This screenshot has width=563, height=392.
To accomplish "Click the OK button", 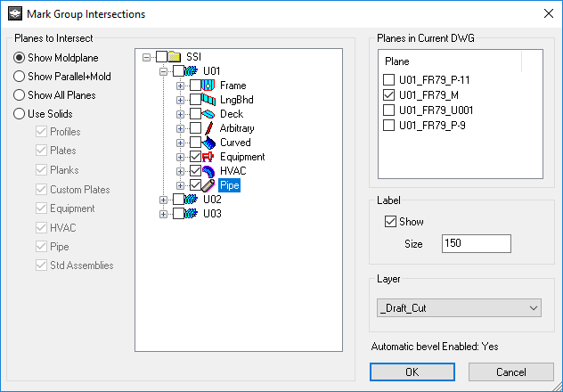I will click(x=412, y=372).
